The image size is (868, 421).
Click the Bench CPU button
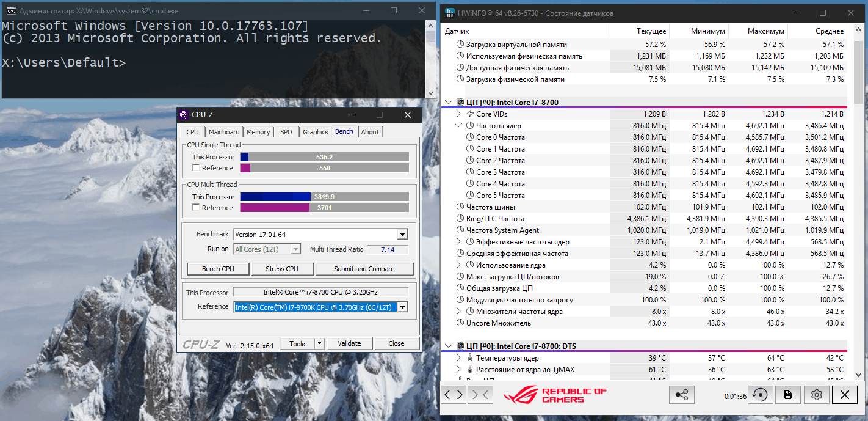click(218, 269)
